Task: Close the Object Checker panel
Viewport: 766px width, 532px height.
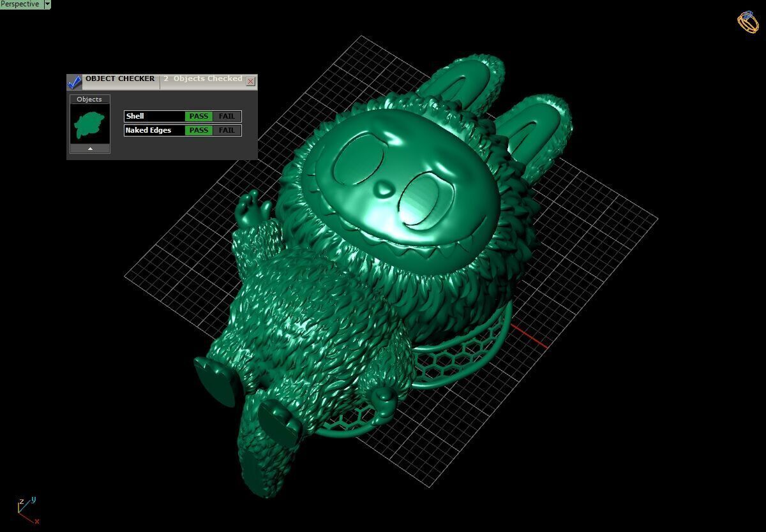Action: click(x=250, y=81)
